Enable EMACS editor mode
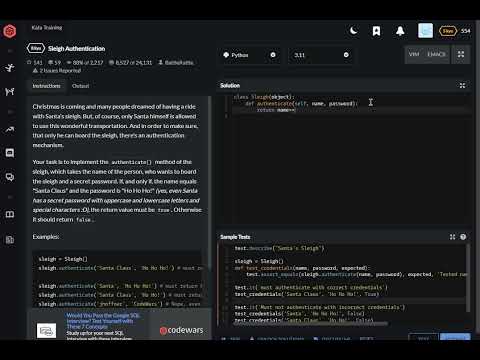Viewport: 480px width, 360px height. 436,54
